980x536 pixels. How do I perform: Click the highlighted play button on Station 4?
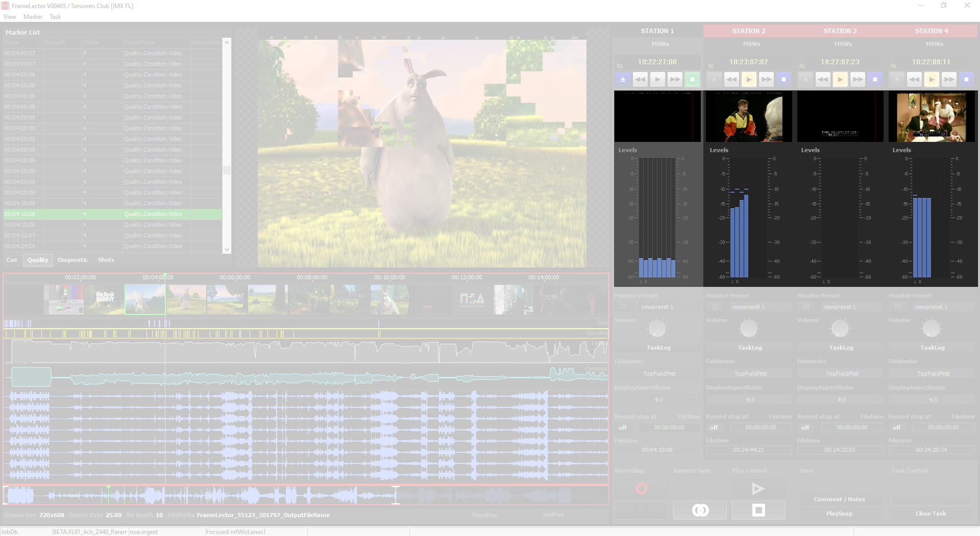932,79
